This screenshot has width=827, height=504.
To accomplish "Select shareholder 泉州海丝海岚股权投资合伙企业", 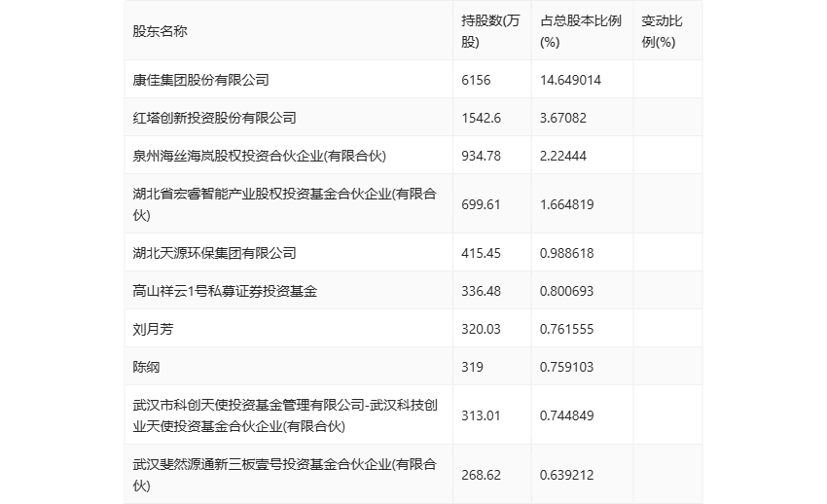I will coord(259,156).
